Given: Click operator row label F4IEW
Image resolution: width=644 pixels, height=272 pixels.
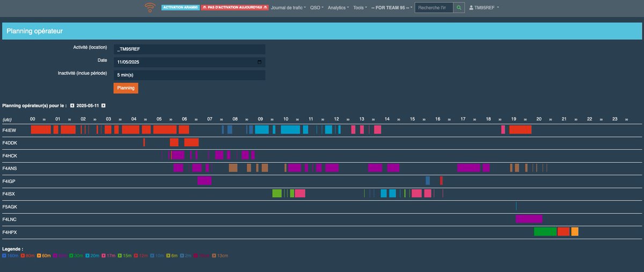Looking at the screenshot, I should pyautogui.click(x=10, y=130).
